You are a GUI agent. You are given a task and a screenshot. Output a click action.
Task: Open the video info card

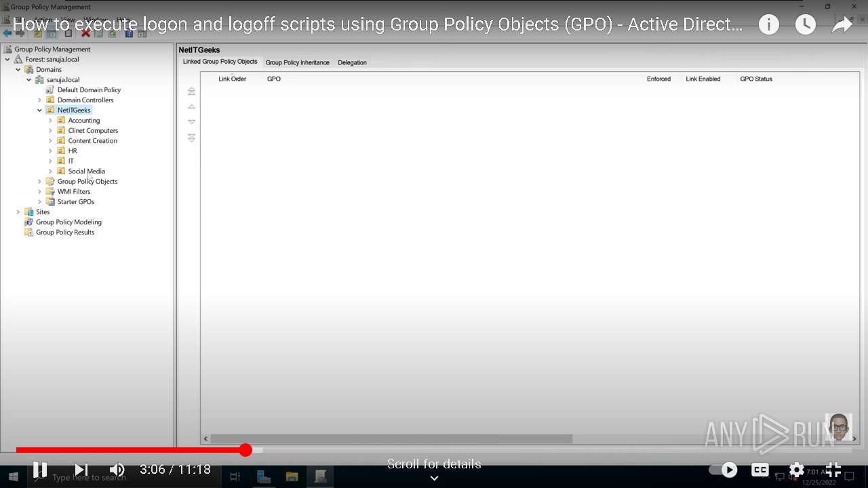[768, 25]
